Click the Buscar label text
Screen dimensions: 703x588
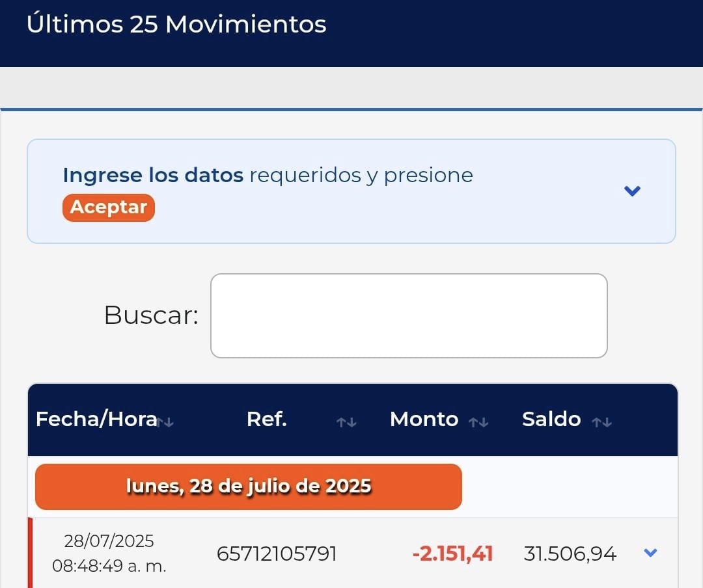click(151, 315)
